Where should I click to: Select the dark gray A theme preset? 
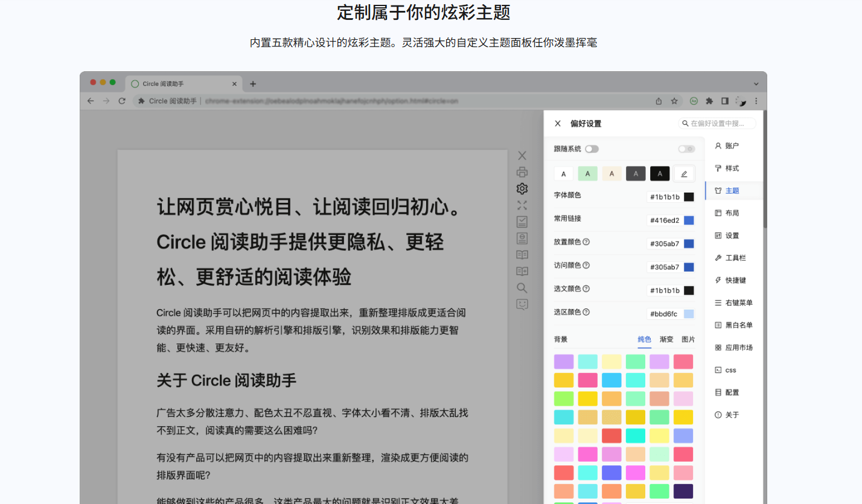(636, 174)
